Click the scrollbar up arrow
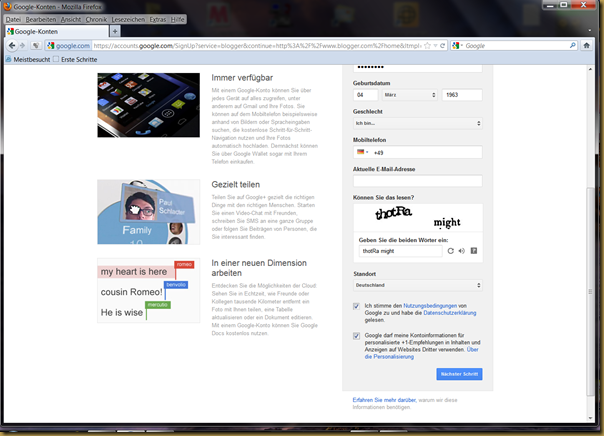 (590, 69)
